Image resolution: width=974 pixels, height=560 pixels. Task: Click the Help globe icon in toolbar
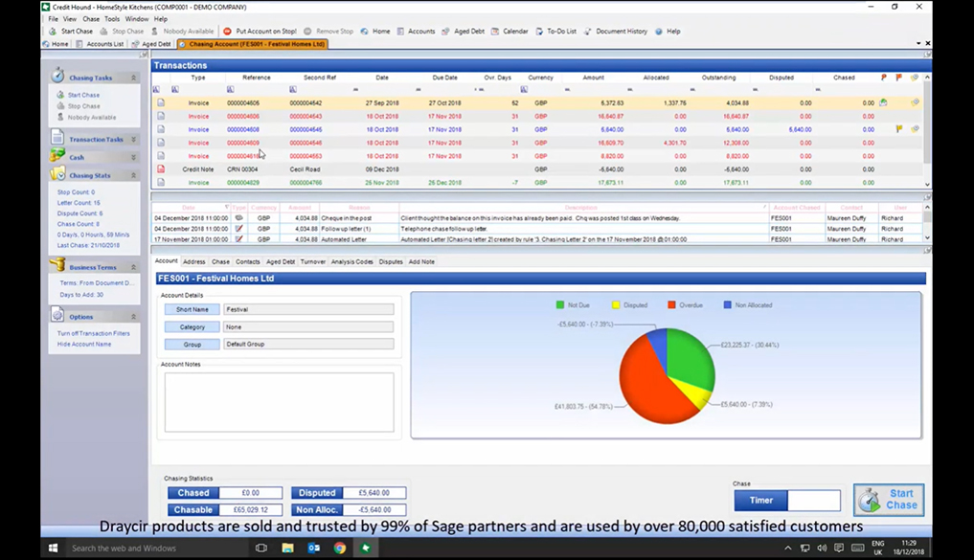click(x=659, y=31)
